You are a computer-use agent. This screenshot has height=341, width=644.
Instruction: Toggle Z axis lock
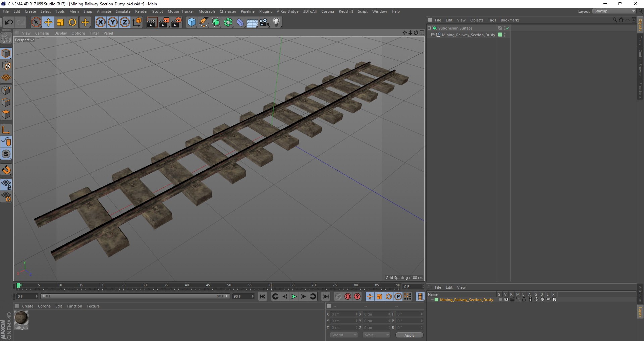(125, 22)
